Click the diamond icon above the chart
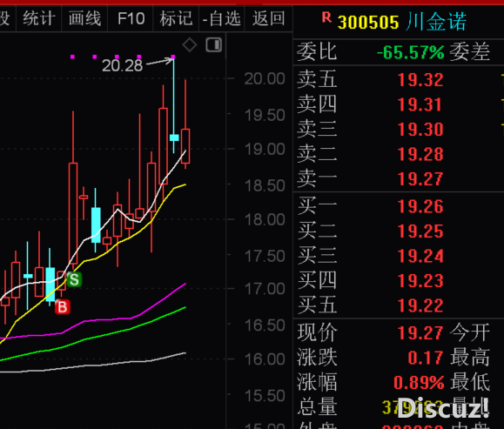This screenshot has width=504, height=429. pos(189,44)
